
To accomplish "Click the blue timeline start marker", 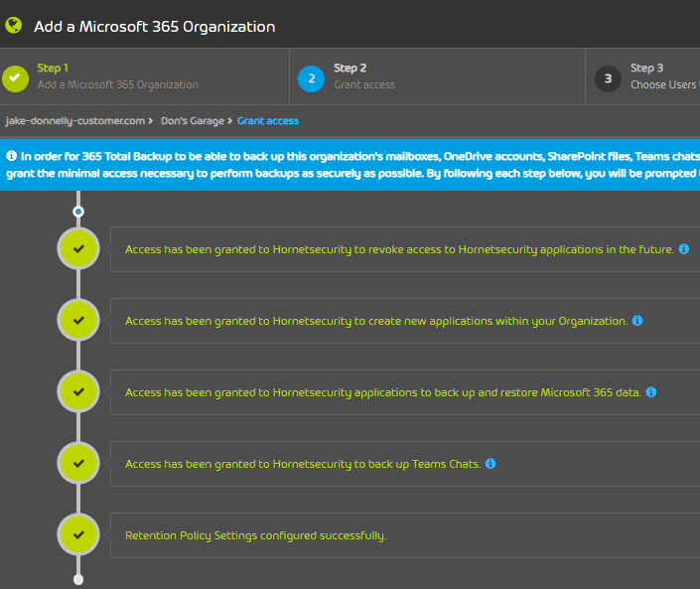I will [x=78, y=212].
